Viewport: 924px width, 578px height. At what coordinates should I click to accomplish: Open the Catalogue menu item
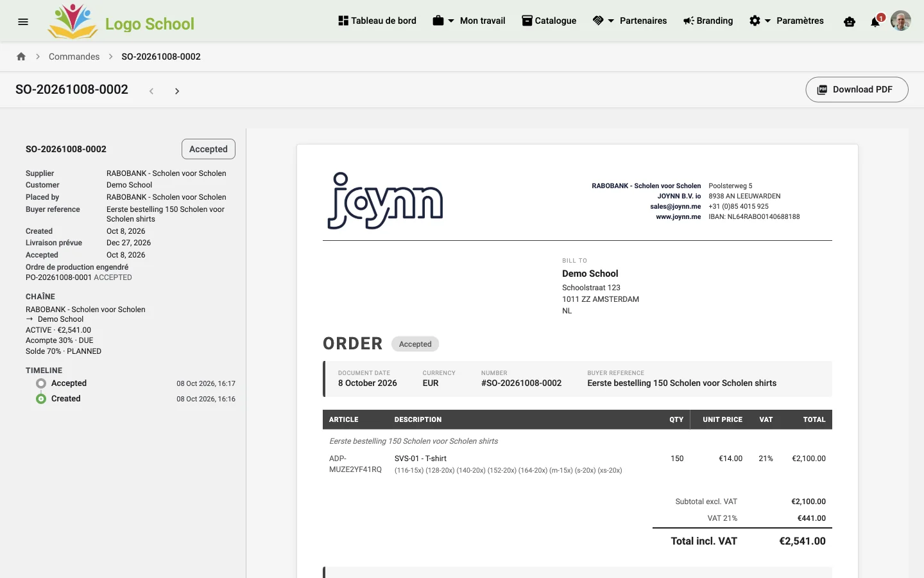(549, 21)
